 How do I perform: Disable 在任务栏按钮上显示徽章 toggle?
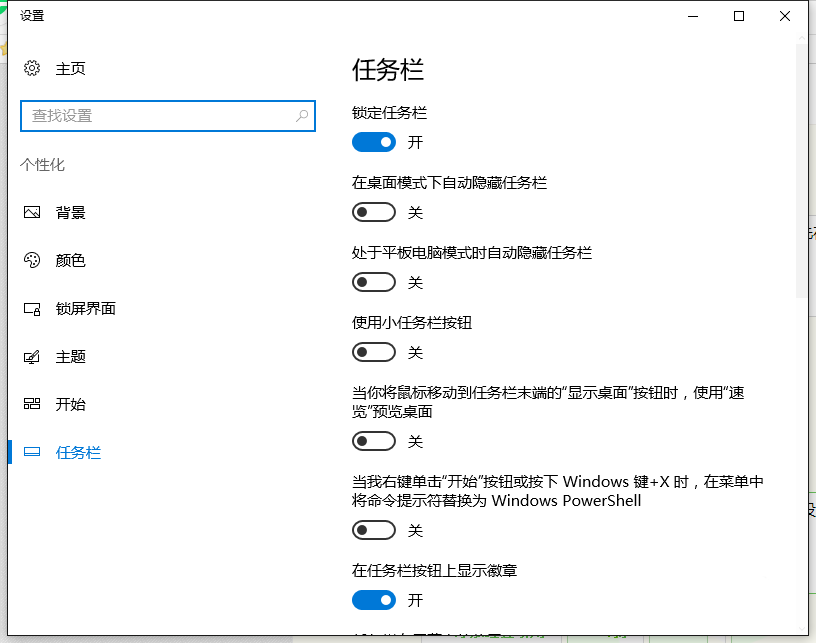pos(374,600)
